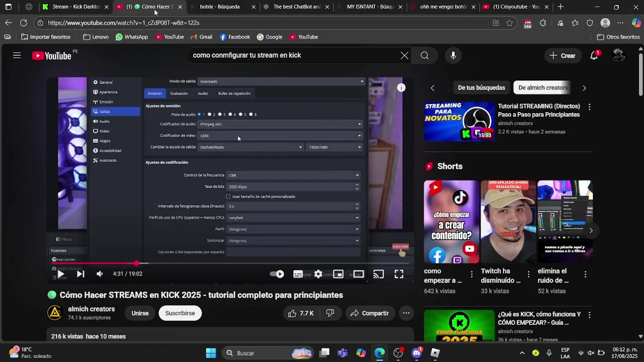Like the video with thumbs up
This screenshot has height=362, width=644.
click(301, 313)
